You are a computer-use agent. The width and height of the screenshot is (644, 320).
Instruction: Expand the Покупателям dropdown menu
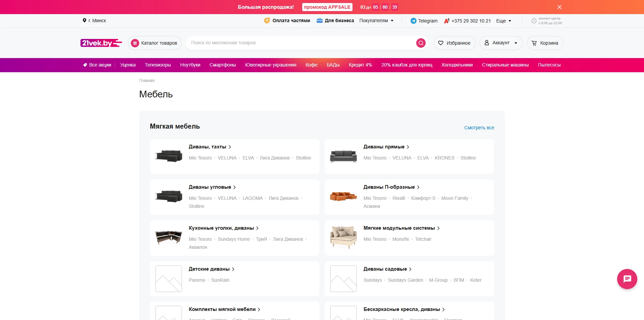(x=376, y=20)
